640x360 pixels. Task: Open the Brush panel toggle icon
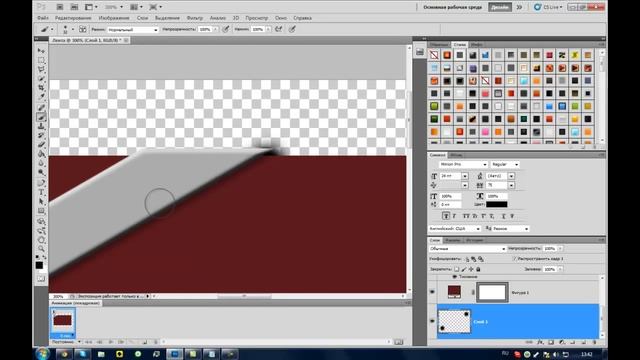[82, 29]
